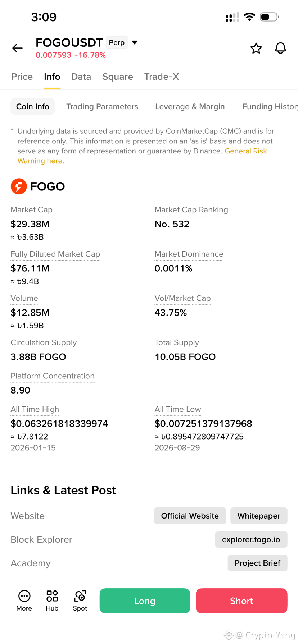The width and height of the screenshot is (298, 644).
Task: Open explorer.fogo.io block explorer
Action: click(x=251, y=539)
